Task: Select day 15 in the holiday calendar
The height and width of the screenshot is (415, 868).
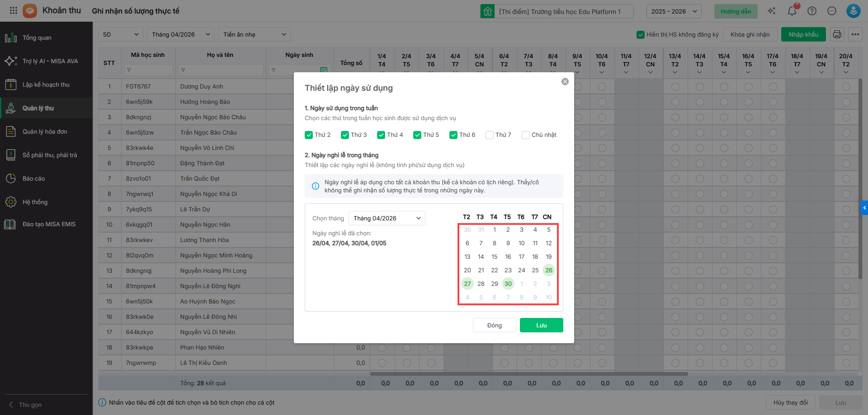Action: click(x=495, y=257)
